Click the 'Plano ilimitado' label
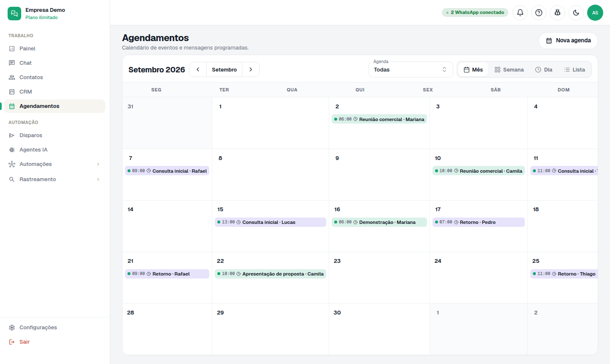610x364 pixels. coord(42,18)
